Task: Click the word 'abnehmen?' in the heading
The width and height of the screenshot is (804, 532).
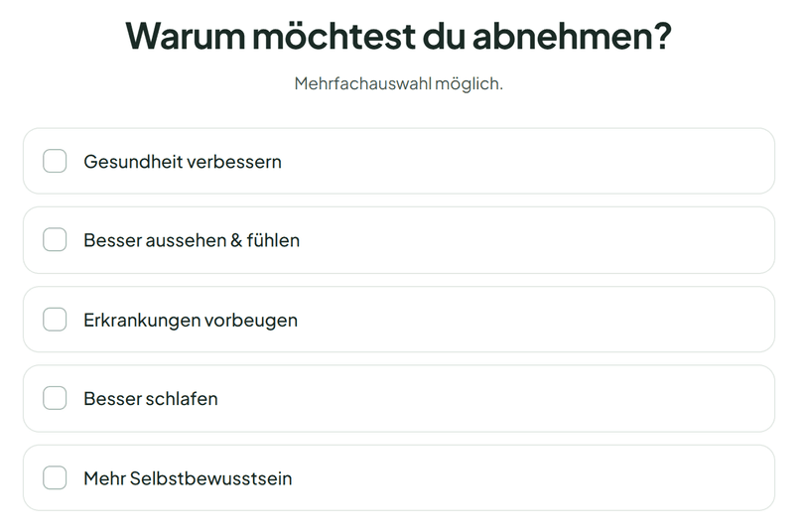Action: pyautogui.click(x=572, y=36)
